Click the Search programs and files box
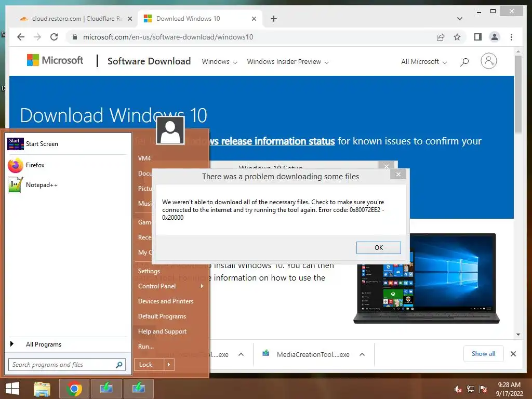This screenshot has height=399, width=532. [67, 365]
